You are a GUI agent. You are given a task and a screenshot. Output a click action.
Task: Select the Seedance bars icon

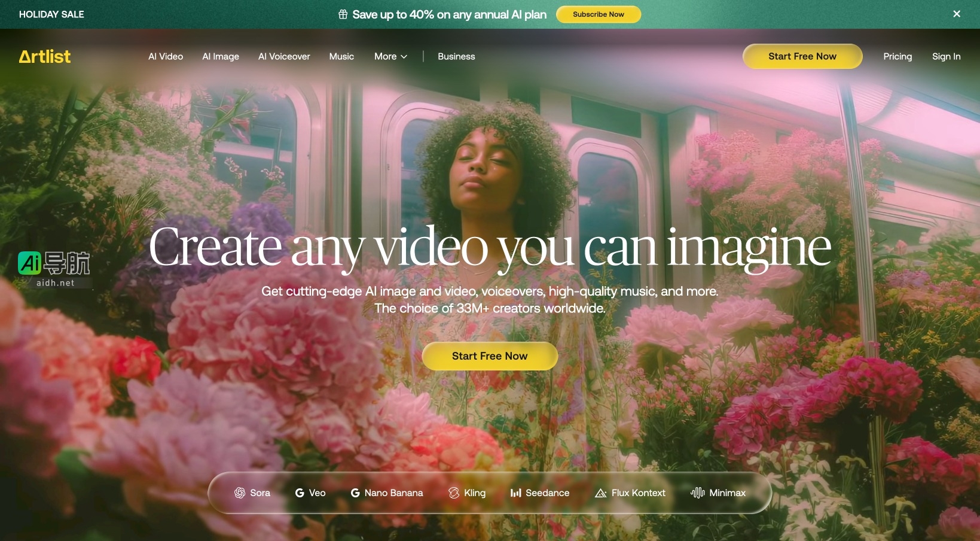point(515,493)
